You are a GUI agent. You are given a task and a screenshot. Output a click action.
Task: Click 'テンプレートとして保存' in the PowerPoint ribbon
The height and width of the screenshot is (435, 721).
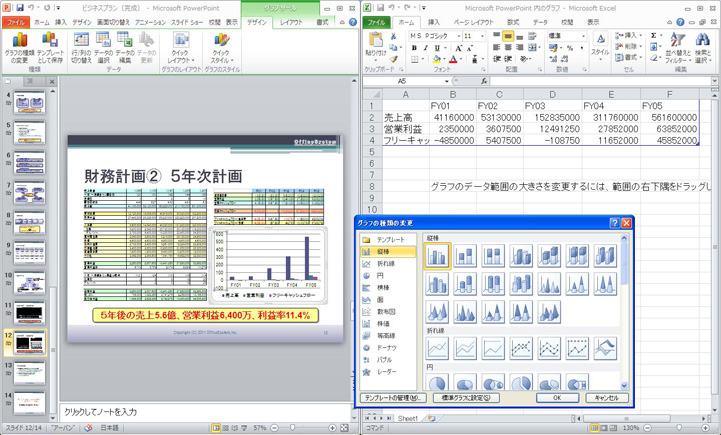[x=50, y=48]
